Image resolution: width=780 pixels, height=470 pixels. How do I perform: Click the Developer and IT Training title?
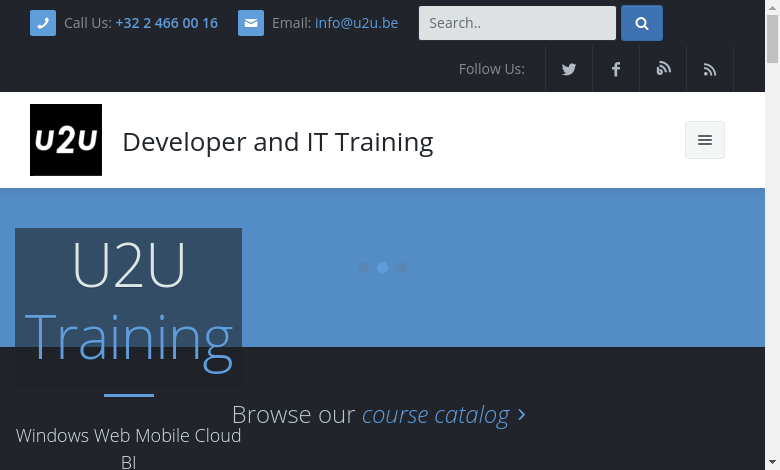278,142
